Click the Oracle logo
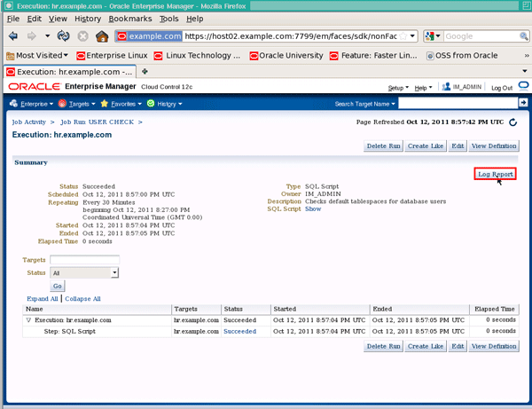 click(35, 87)
